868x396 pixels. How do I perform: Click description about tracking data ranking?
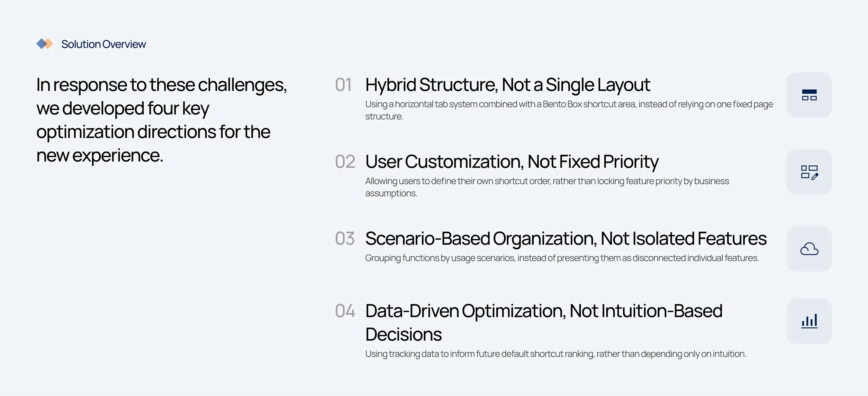point(556,354)
